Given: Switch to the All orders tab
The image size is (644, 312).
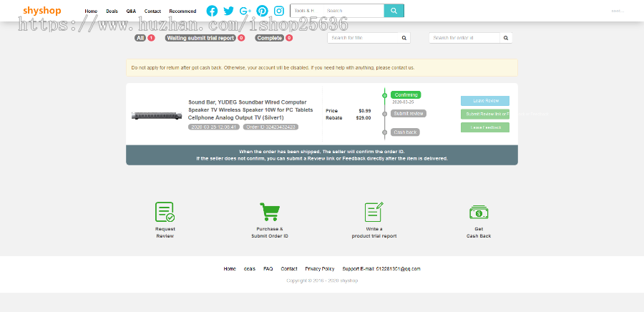Looking at the screenshot, I should 140,38.
